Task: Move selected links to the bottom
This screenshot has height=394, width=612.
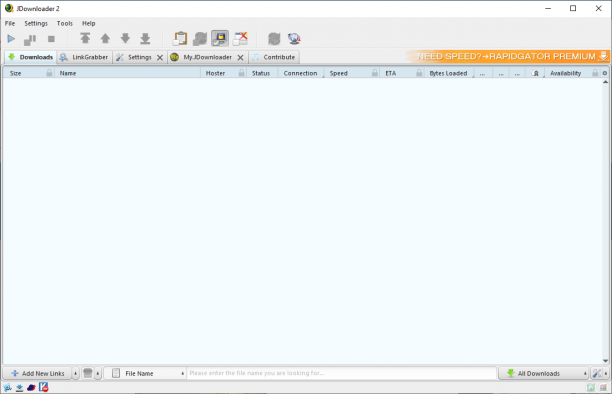Action: point(145,38)
